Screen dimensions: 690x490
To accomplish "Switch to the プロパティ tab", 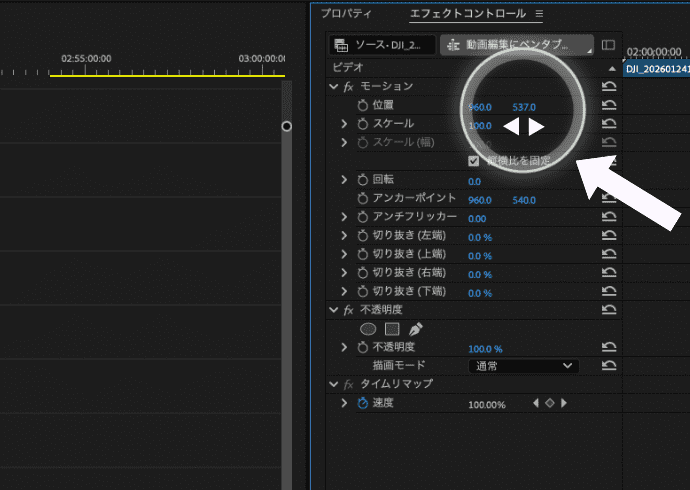I will click(346, 14).
